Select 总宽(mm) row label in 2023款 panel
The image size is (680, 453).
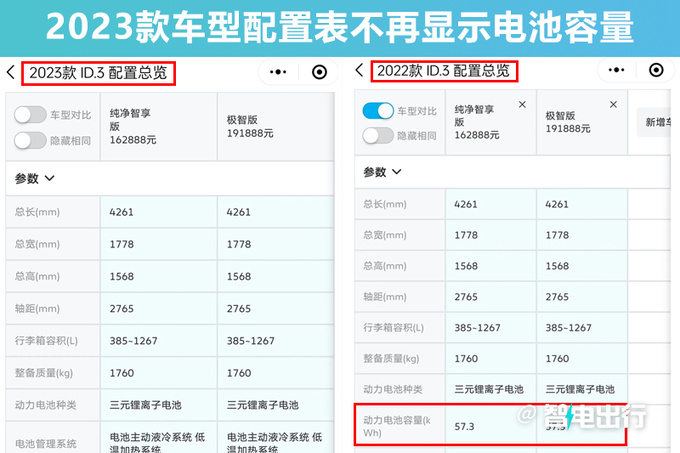pyautogui.click(x=37, y=244)
